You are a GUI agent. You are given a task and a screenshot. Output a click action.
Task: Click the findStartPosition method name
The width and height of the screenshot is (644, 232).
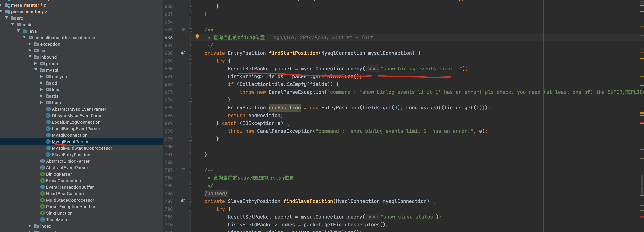(293, 53)
